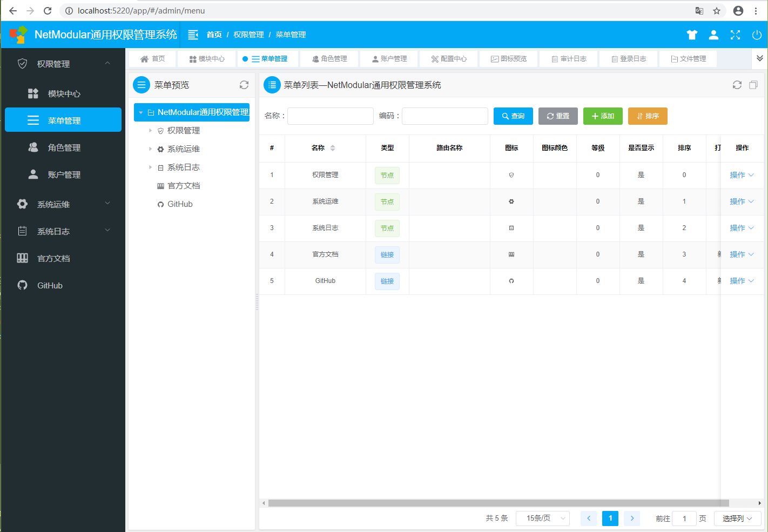Click GitHub icon in table row 5

tap(511, 281)
